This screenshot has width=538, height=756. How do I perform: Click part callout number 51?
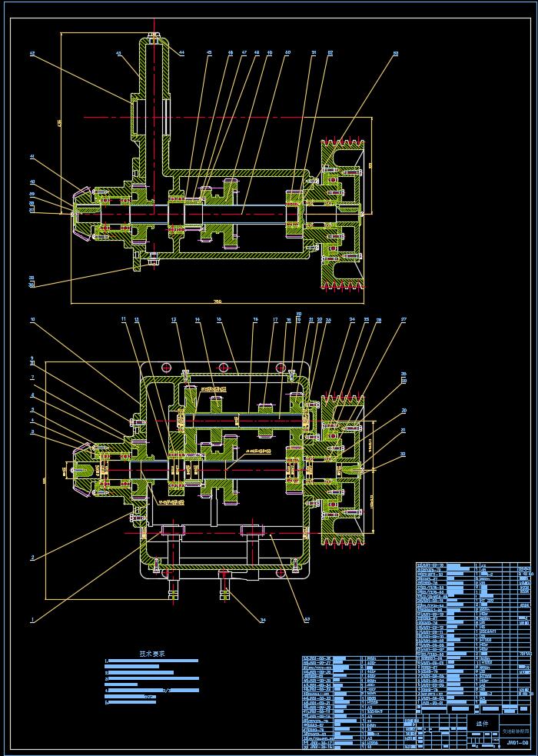click(x=314, y=52)
